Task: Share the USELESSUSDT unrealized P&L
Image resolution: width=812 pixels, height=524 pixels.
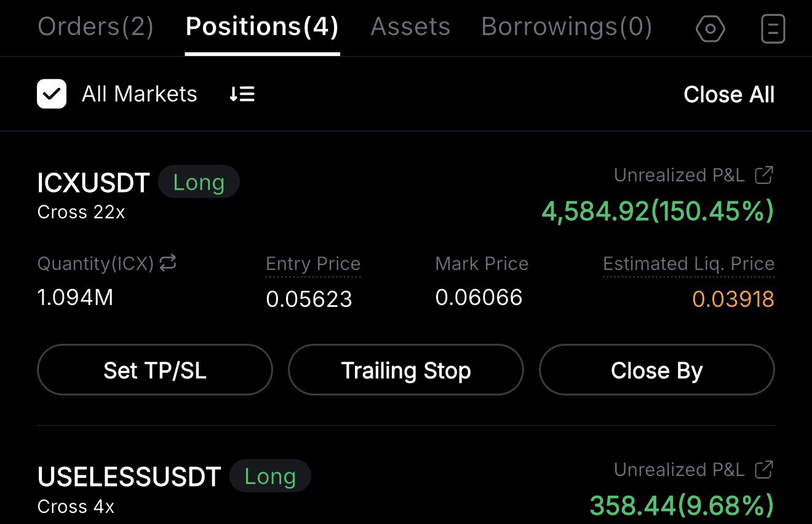Action: tap(763, 470)
